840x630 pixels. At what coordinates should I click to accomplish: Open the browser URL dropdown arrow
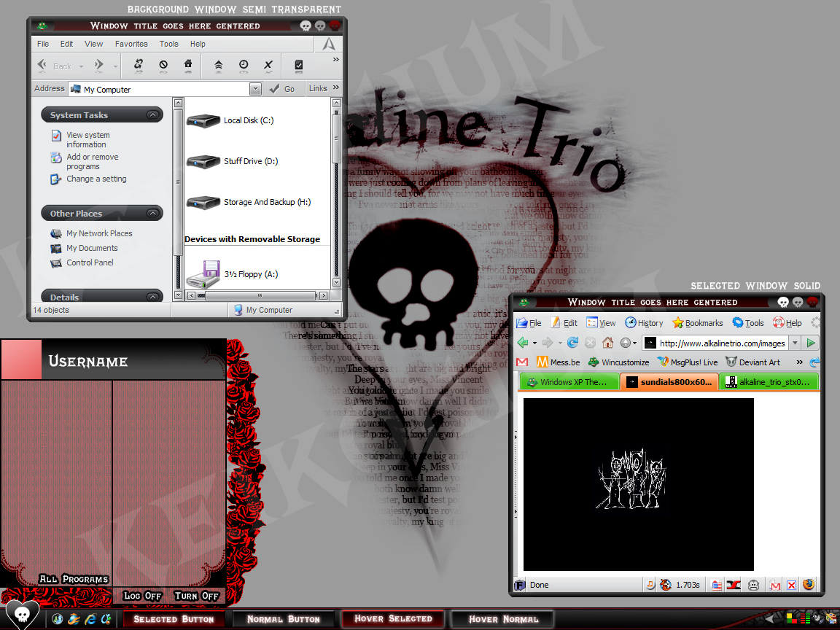(x=795, y=342)
